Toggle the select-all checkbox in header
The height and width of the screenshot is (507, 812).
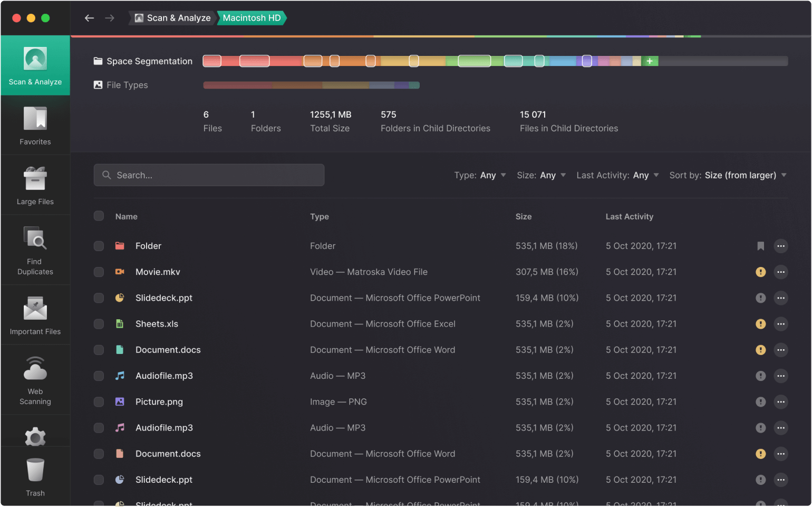(99, 216)
